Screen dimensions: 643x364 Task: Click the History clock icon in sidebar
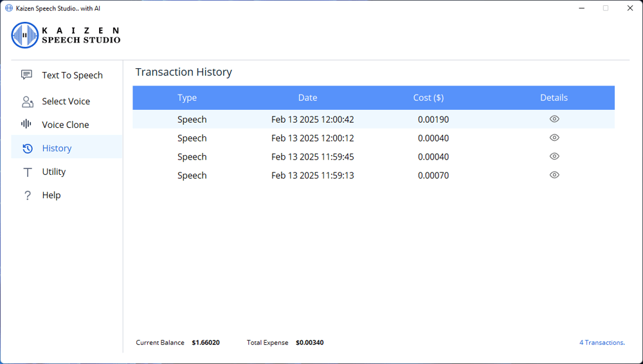pos(27,149)
